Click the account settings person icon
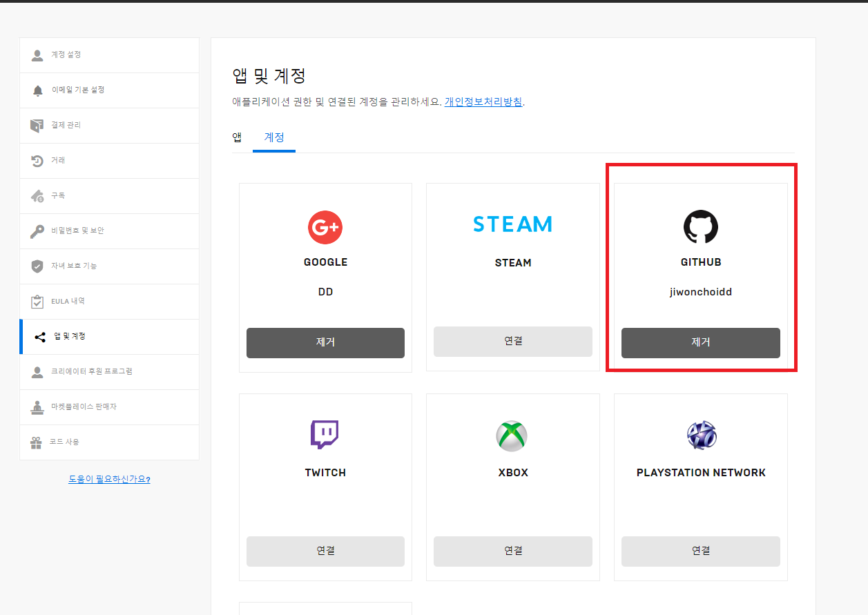 (37, 55)
